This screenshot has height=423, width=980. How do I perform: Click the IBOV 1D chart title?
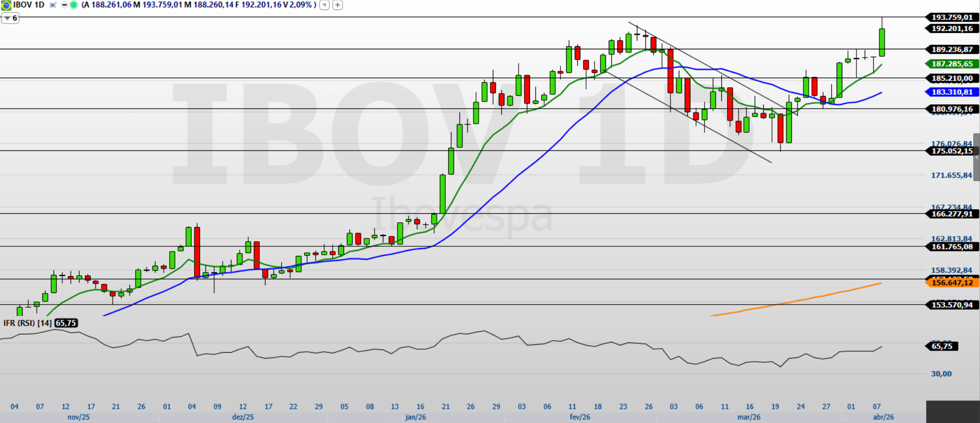click(29, 5)
